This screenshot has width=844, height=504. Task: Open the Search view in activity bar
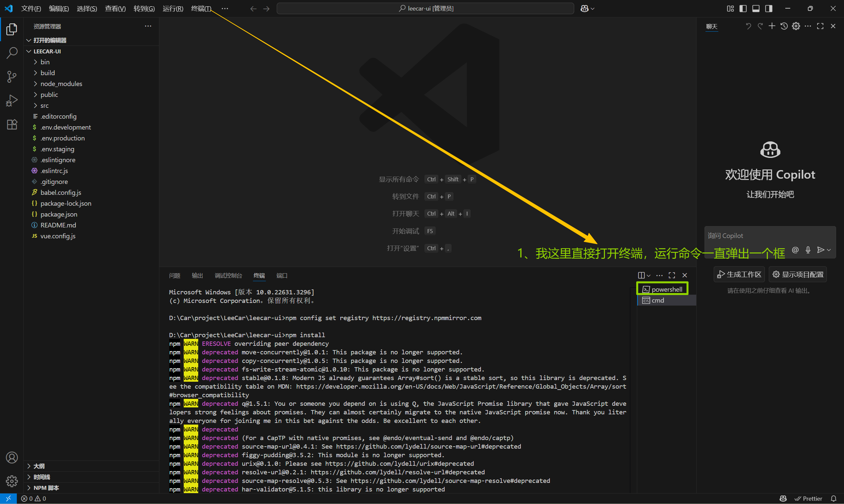point(12,53)
